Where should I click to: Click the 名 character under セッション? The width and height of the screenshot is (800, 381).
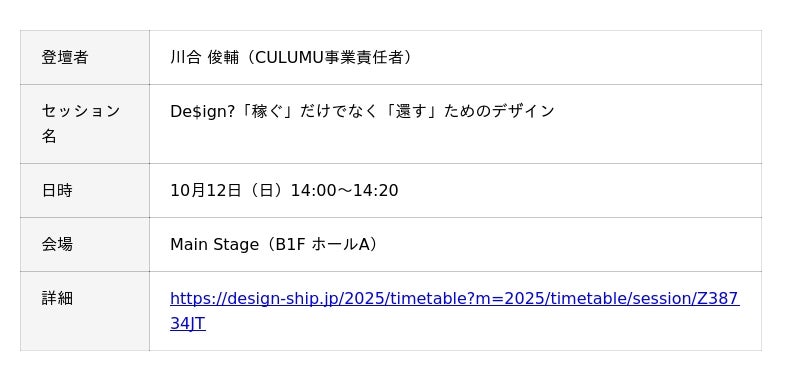49,136
